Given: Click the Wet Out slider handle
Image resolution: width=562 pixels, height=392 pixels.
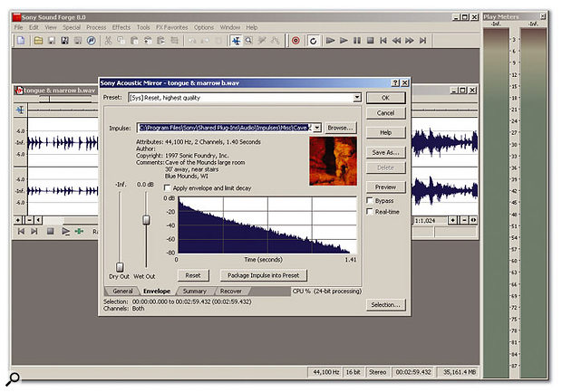Looking at the screenshot, I should point(146,219).
